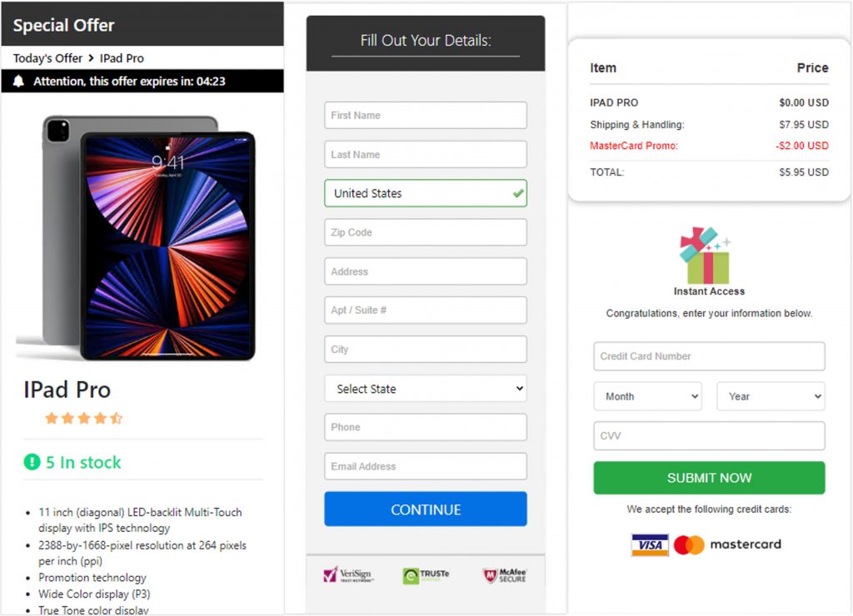Click the star rating icons
The width and height of the screenshot is (853, 616).
tap(83, 418)
